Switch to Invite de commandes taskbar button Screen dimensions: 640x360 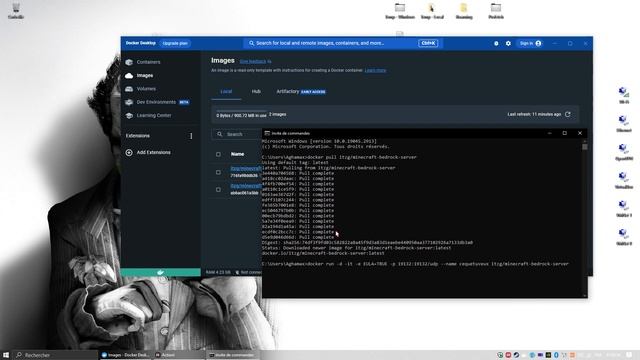click(233, 355)
